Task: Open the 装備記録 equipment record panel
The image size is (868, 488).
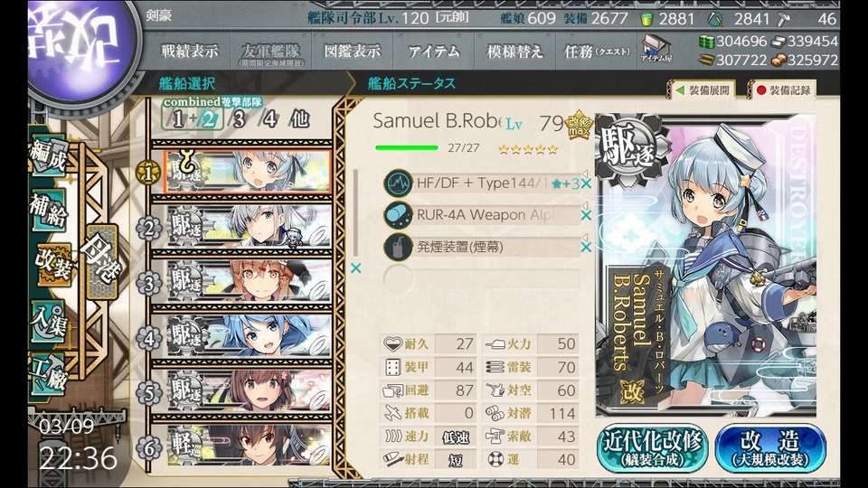Action: click(x=783, y=90)
